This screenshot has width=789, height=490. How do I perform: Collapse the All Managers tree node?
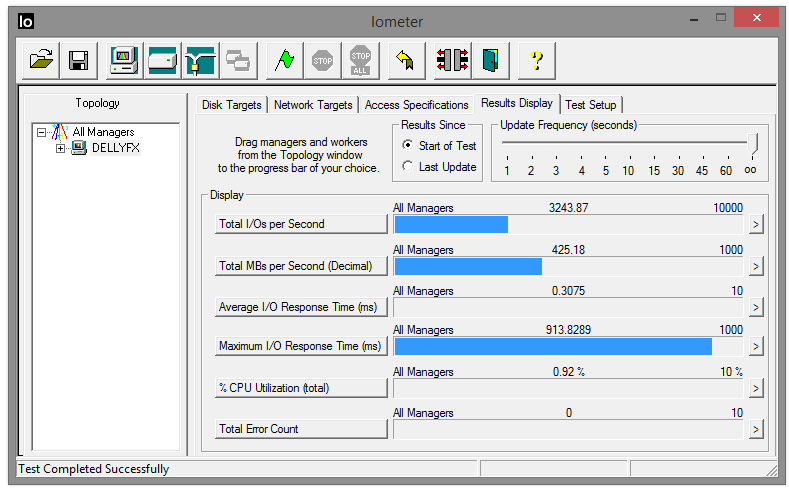click(42, 132)
